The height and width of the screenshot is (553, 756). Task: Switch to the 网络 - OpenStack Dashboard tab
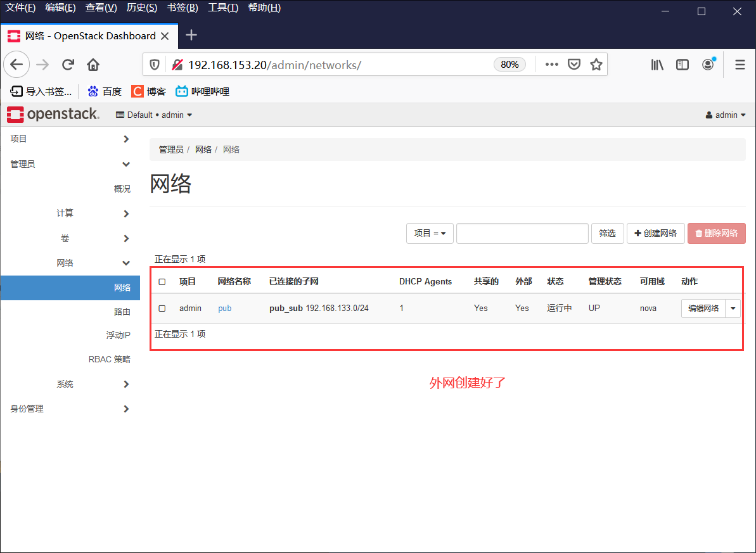click(89, 36)
